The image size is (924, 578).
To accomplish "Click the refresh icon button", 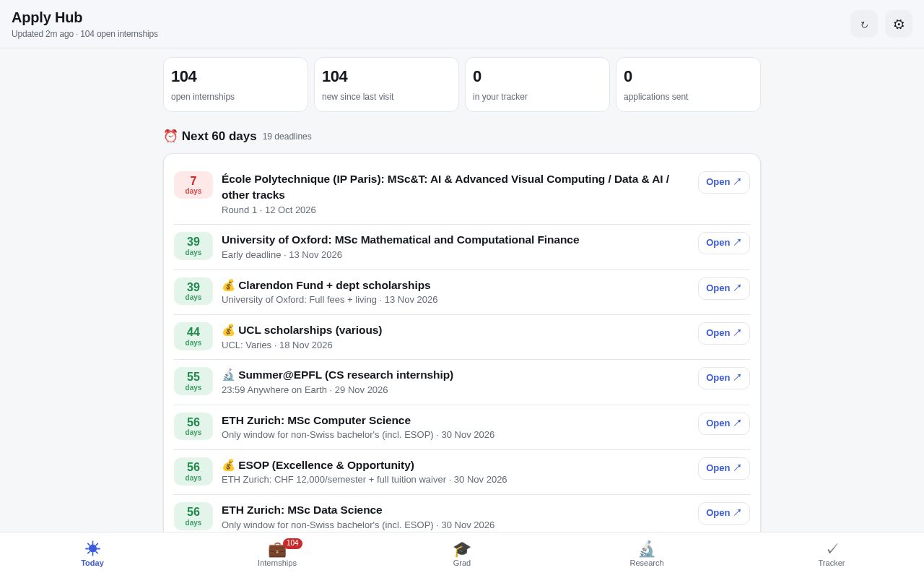I will (x=864, y=24).
